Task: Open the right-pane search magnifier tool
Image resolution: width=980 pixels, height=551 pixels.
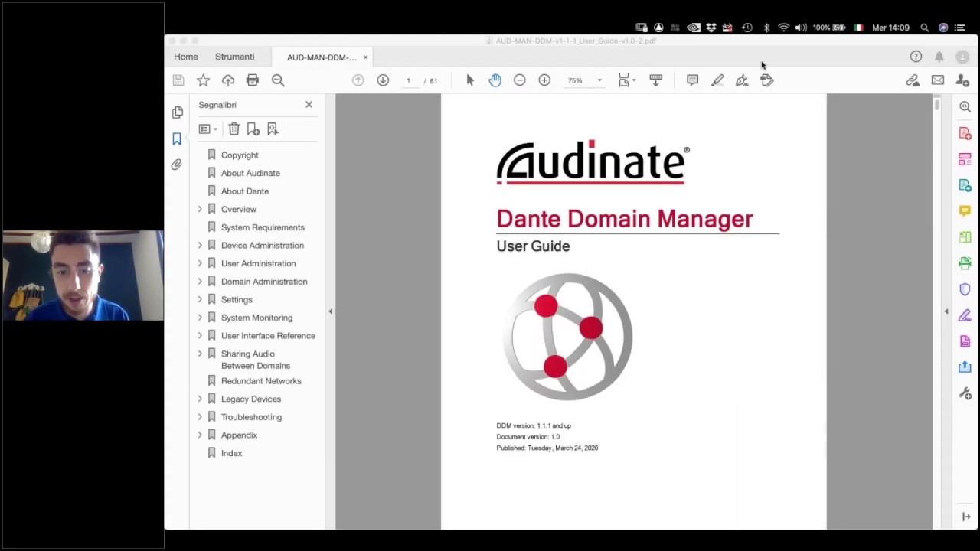Action: click(x=965, y=107)
